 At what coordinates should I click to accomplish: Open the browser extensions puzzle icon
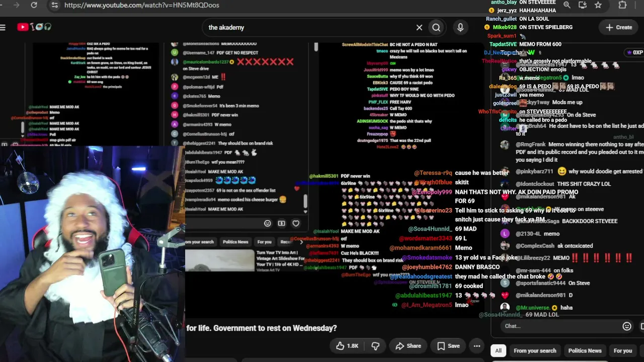coord(622,5)
